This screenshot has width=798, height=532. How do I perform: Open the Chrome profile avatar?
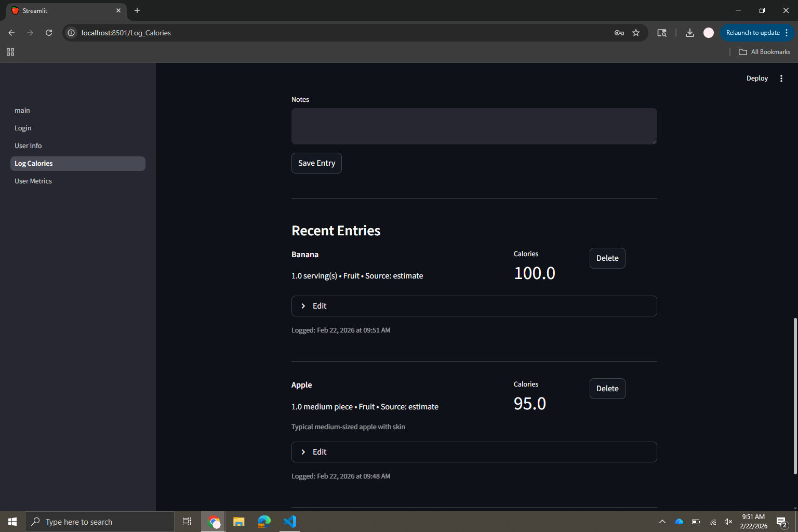tap(709, 33)
